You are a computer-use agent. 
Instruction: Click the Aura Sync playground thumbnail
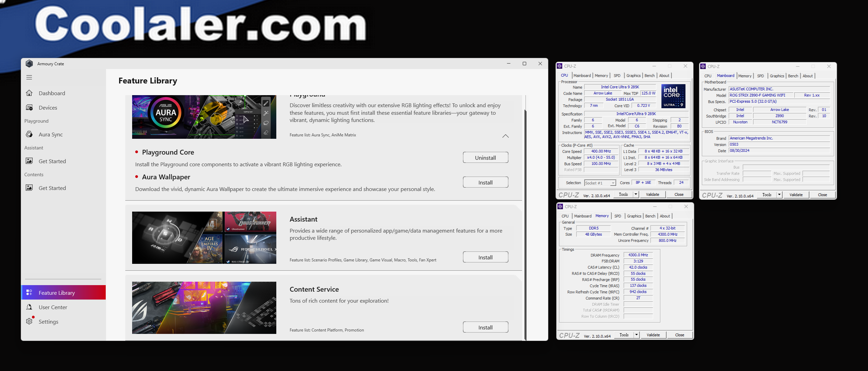(x=204, y=117)
